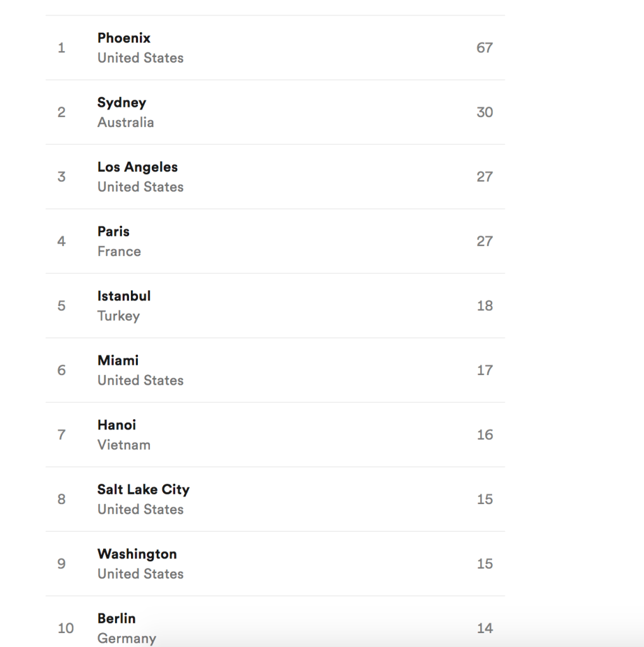Select the Salt Lake City entry
The width and height of the screenshot is (644, 647).
click(x=143, y=490)
